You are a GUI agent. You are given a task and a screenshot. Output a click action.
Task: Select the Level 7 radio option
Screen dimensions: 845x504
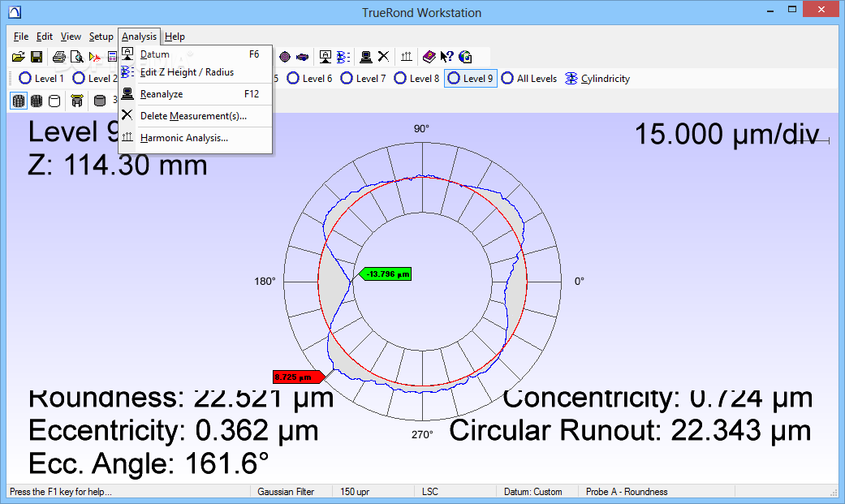[363, 79]
